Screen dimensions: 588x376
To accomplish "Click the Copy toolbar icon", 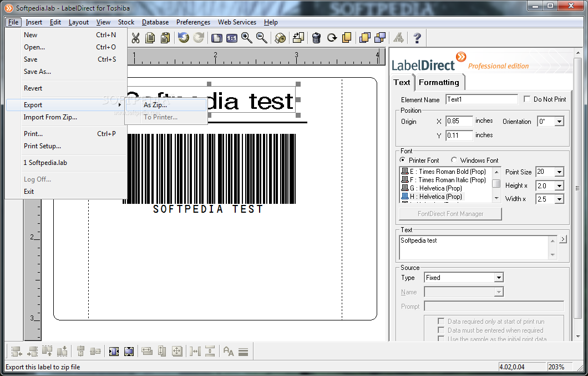I will 150,38.
